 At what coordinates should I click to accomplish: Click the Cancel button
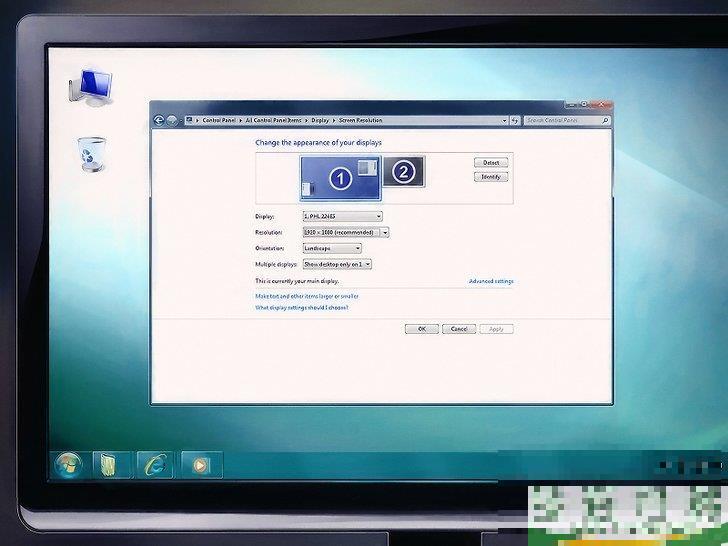pyautogui.click(x=458, y=329)
